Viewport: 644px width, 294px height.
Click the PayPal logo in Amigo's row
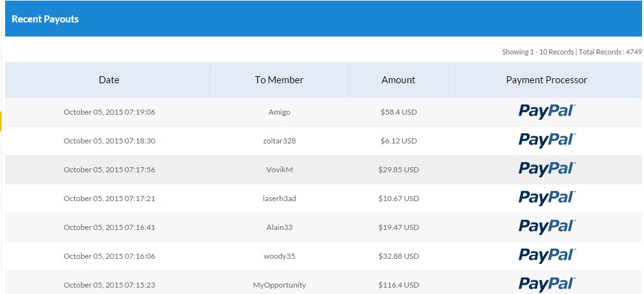[x=547, y=111]
